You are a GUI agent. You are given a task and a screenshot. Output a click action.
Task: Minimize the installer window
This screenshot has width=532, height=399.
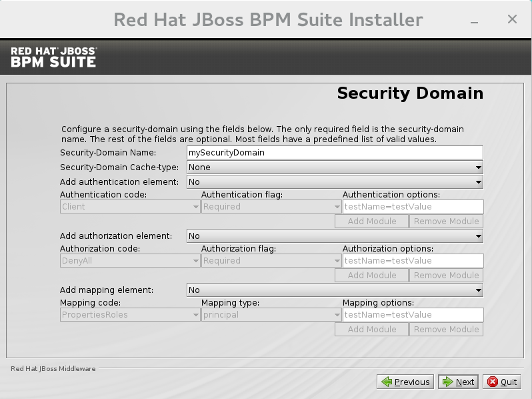point(475,20)
